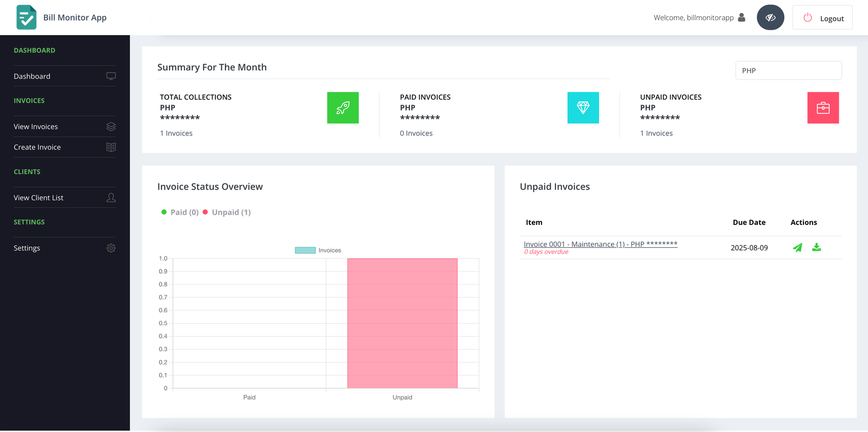868x432 pixels.
Task: Open View Invoices in the sidebar
Action: coord(36,127)
